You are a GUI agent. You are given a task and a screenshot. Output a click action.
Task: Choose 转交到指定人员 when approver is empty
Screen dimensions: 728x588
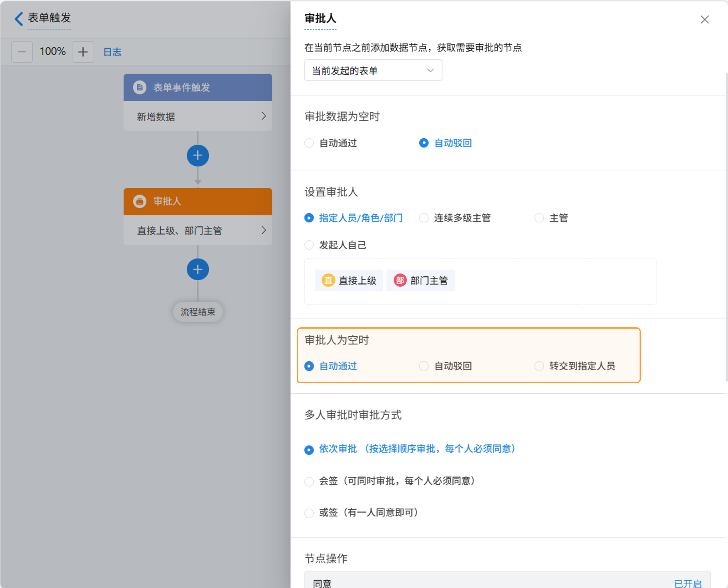[539, 366]
